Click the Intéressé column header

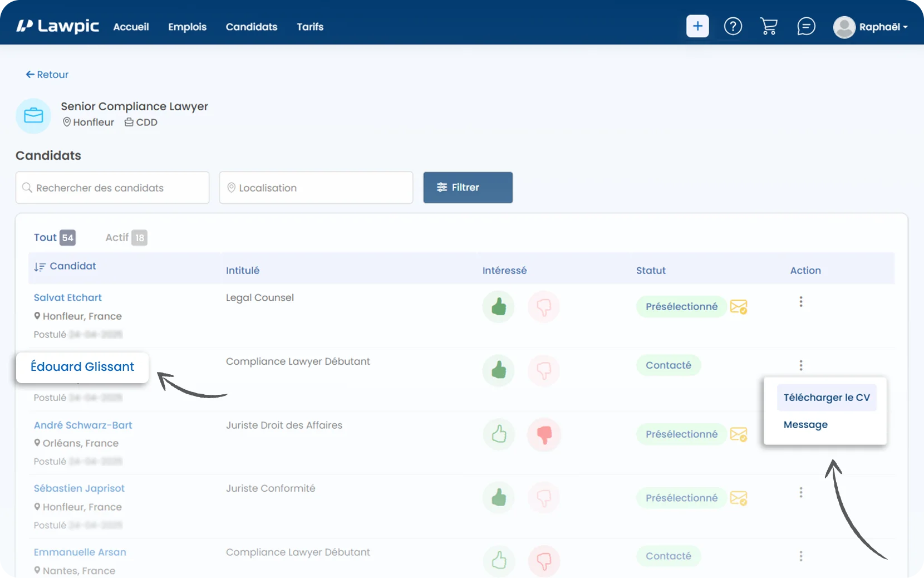tap(504, 271)
